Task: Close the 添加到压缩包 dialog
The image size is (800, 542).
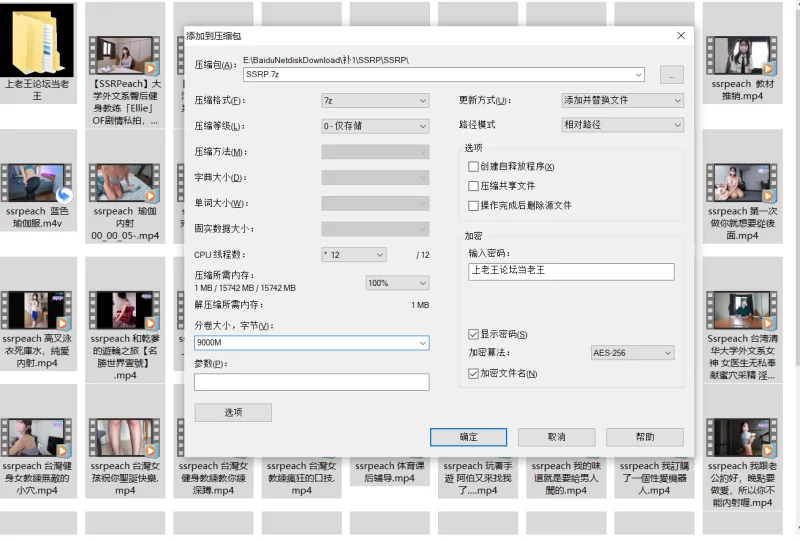Action: 681,36
